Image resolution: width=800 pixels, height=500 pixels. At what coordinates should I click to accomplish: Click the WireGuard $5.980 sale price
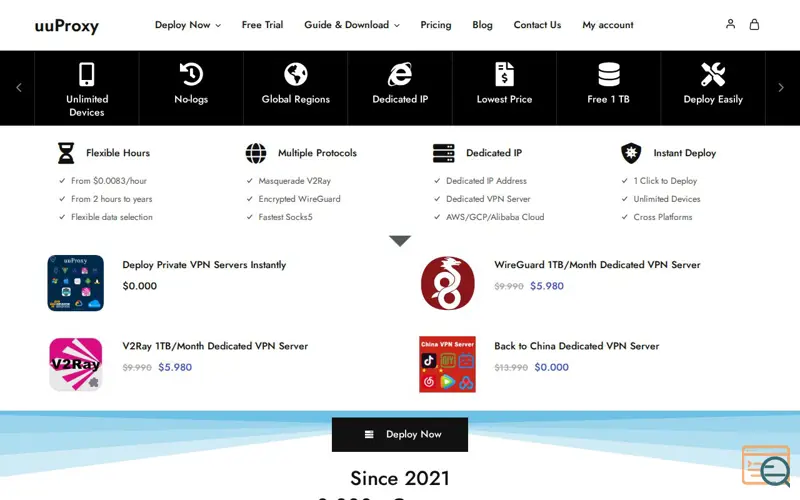point(547,286)
